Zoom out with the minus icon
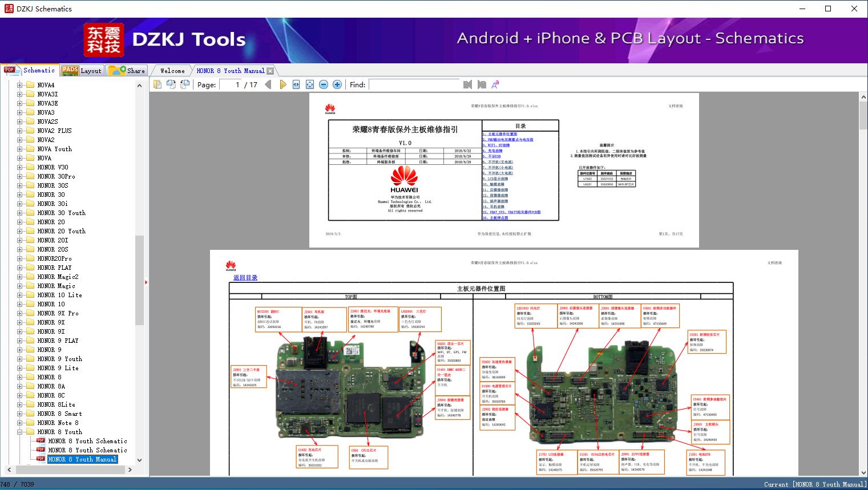Viewport: 868px width, 490px height. (324, 84)
